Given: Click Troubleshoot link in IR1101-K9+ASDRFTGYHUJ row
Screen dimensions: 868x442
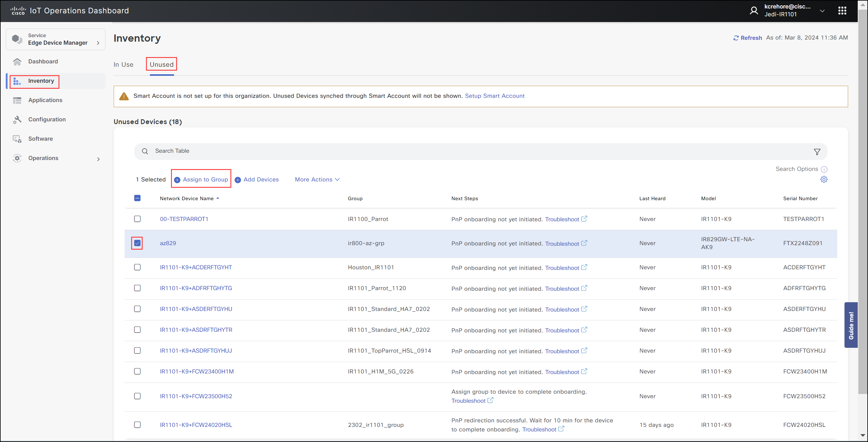Looking at the screenshot, I should [562, 351].
